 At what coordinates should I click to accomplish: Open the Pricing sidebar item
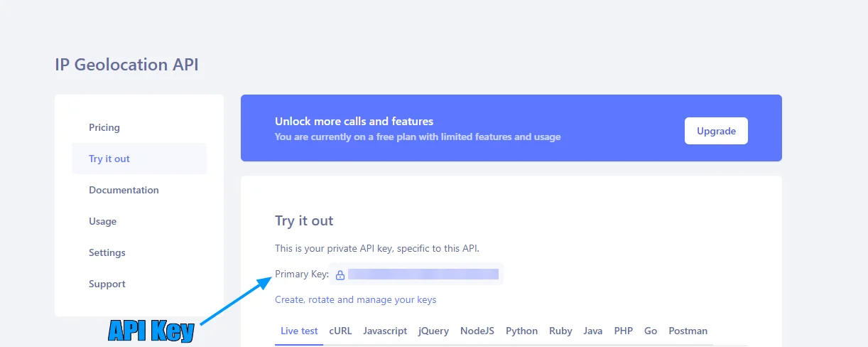(x=104, y=127)
